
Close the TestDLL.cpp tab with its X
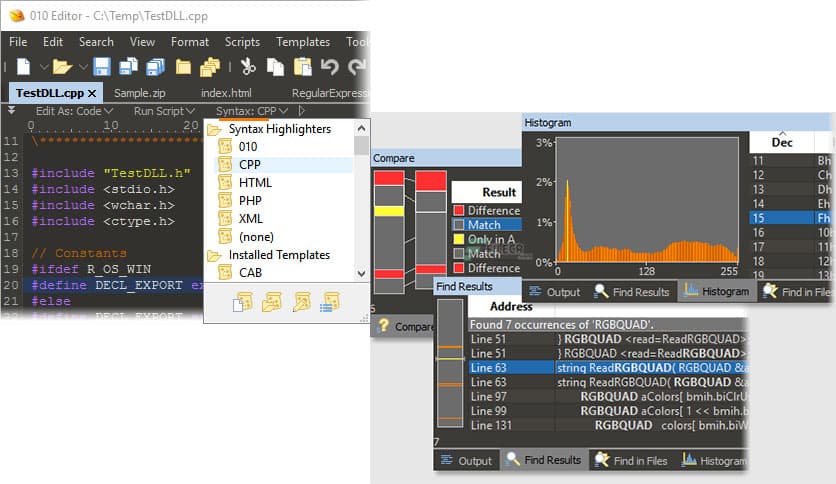pyautogui.click(x=92, y=93)
